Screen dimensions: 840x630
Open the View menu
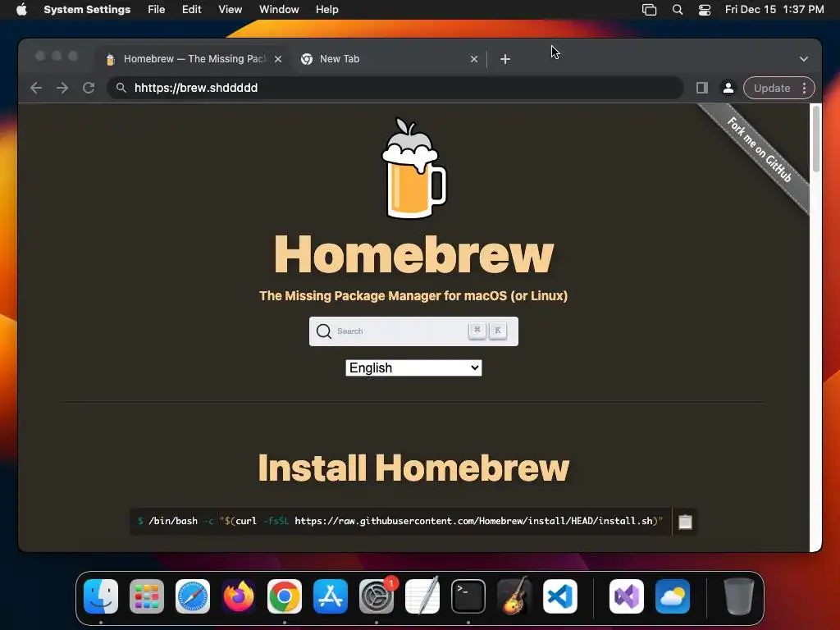(x=231, y=10)
